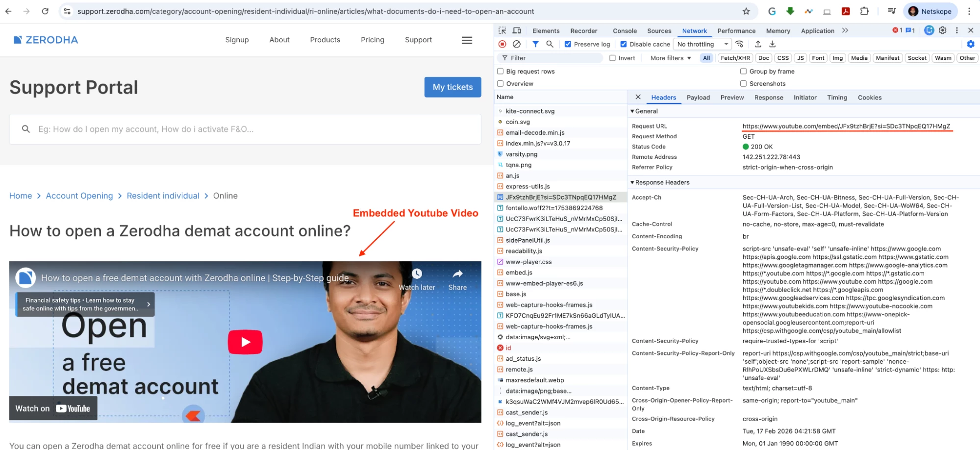Open the Netskope profile button
Image resolution: width=980 pixels, height=450 pixels.
coord(930,11)
